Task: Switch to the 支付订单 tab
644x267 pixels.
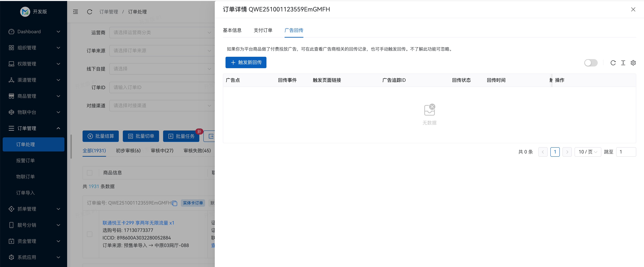Action: [263, 30]
